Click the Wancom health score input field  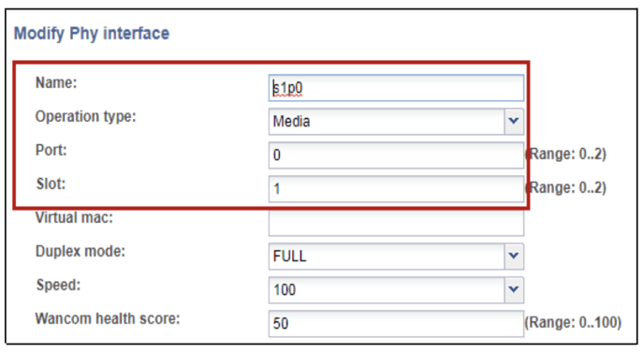coord(396,323)
